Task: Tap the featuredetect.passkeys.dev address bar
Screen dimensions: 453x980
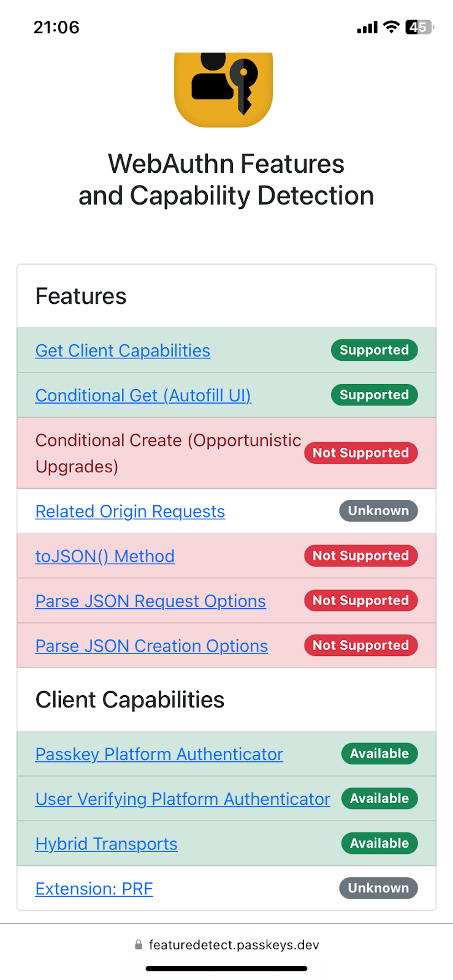Action: click(x=227, y=945)
